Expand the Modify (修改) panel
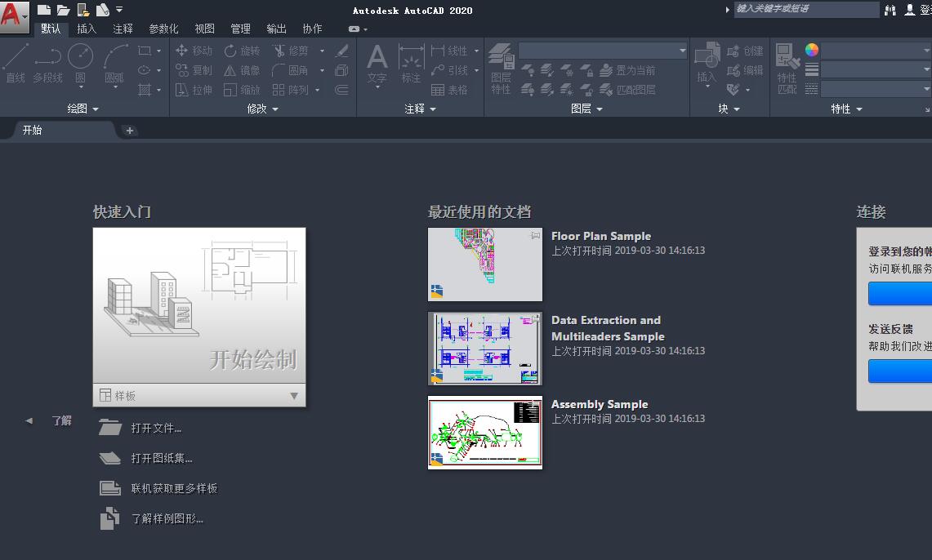Screen dimensions: 932x560 coord(263,109)
